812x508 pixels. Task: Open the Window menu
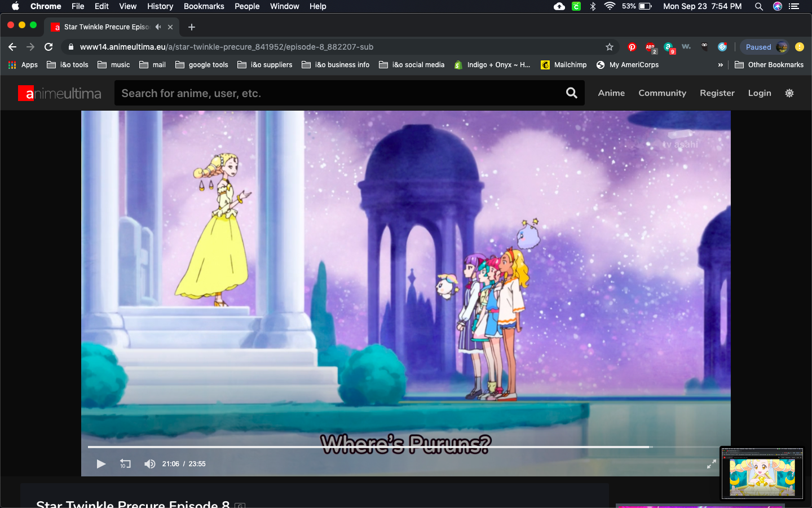pos(285,6)
